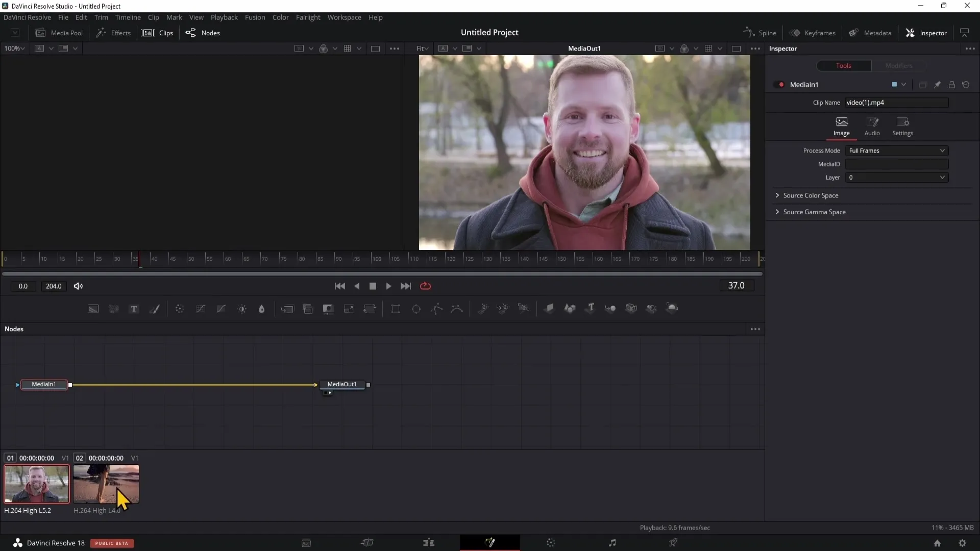The image size is (980, 551).
Task: Open the left viewer 100% zoom dropdown
Action: tap(14, 48)
